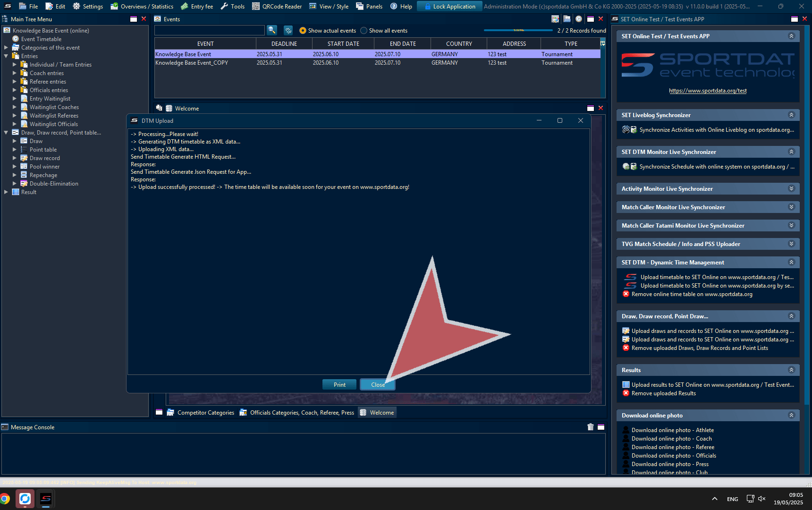Open the Overviews / Statistics menu
The image size is (812, 510).
click(142, 6)
